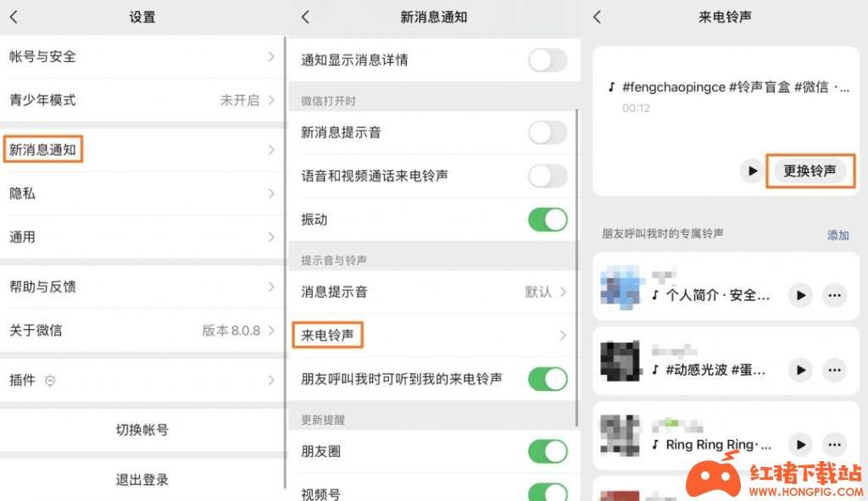Tap the chevron on the 新消息通知 row
The height and width of the screenshot is (501, 868).
click(x=271, y=150)
